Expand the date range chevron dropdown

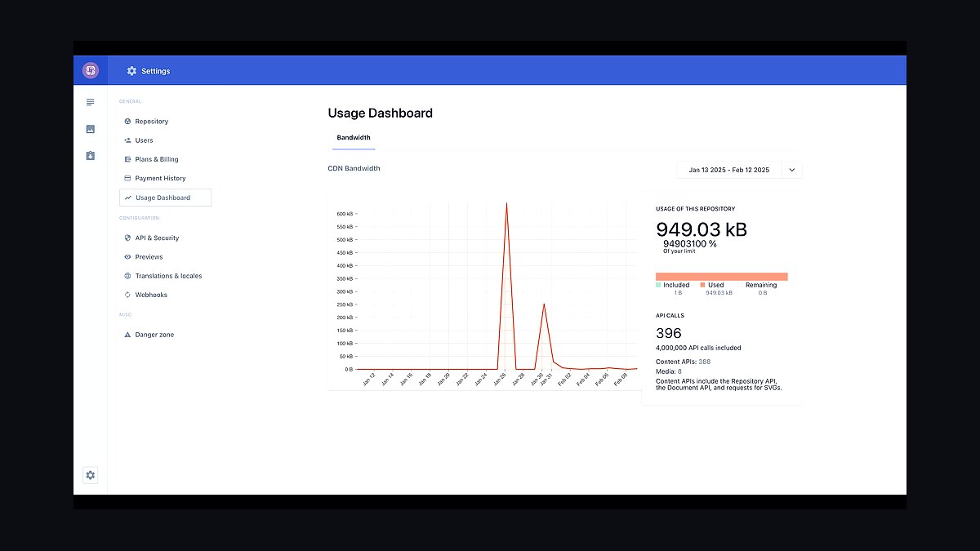tap(791, 170)
